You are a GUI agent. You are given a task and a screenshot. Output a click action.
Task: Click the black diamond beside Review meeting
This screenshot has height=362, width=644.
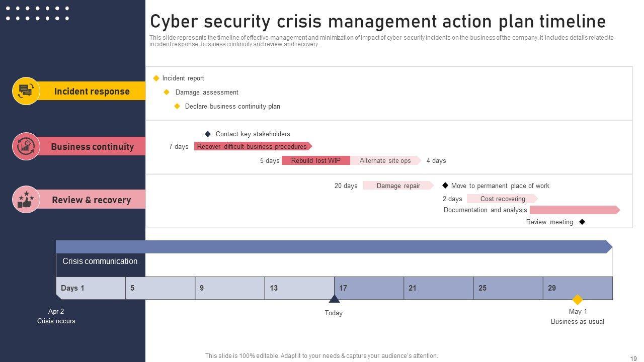[582, 222]
